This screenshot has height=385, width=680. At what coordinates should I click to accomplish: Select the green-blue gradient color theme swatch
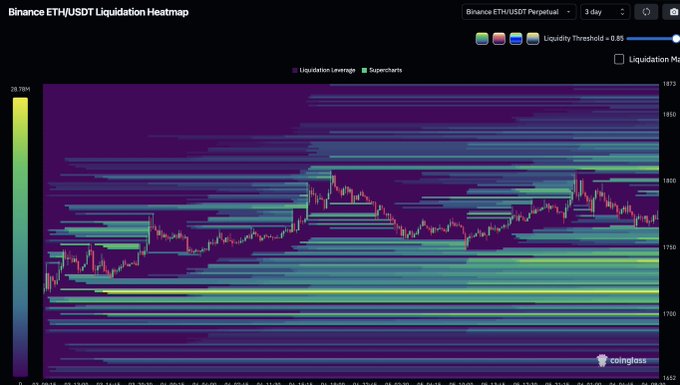tap(482, 39)
